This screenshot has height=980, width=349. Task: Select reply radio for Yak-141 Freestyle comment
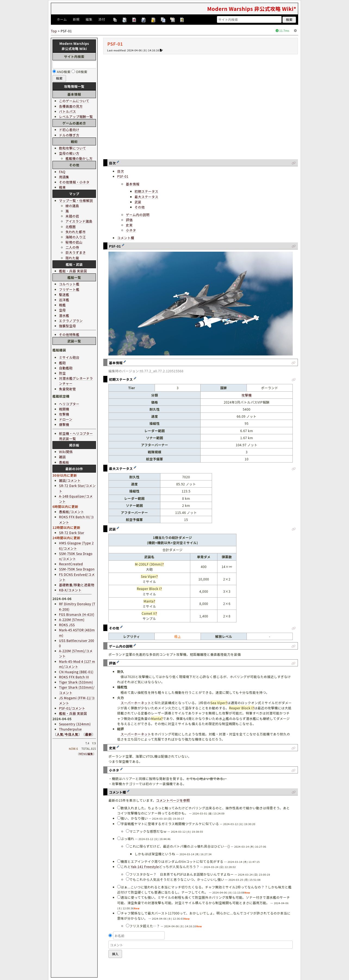coord(119,867)
